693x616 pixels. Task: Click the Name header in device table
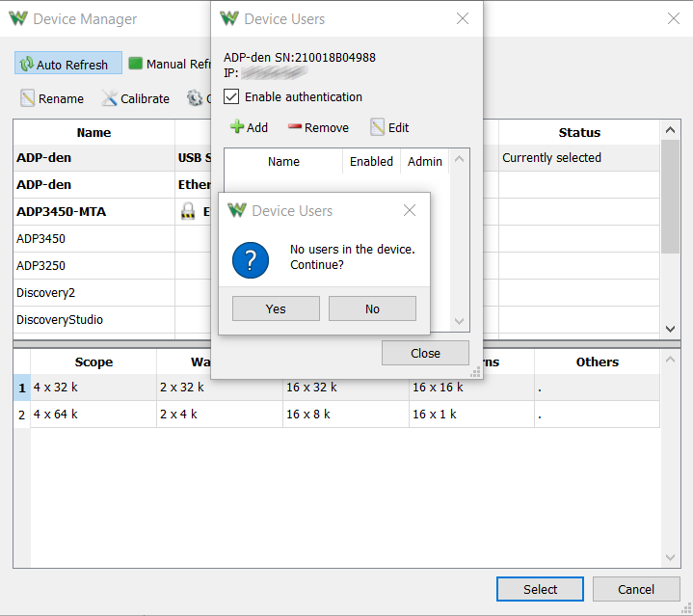(x=93, y=132)
